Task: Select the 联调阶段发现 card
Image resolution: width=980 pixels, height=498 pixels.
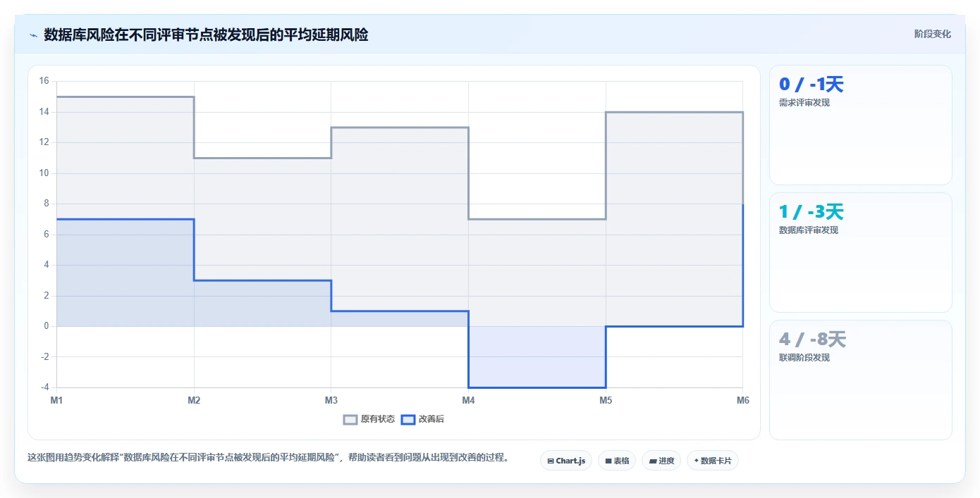Action: 860,380
